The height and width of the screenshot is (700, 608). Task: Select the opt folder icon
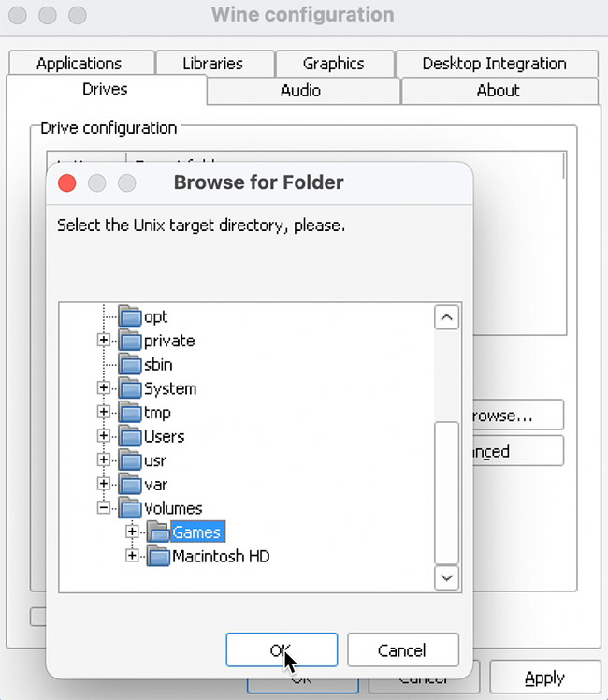pyautogui.click(x=130, y=316)
